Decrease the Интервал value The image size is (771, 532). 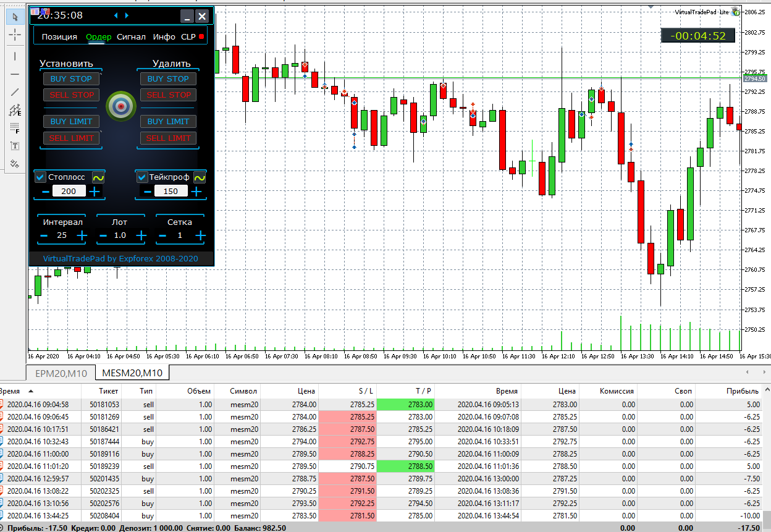[x=44, y=235]
